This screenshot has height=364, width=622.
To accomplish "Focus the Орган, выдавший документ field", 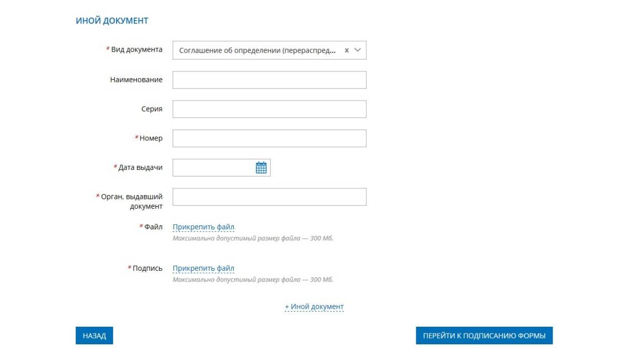I will (x=269, y=197).
